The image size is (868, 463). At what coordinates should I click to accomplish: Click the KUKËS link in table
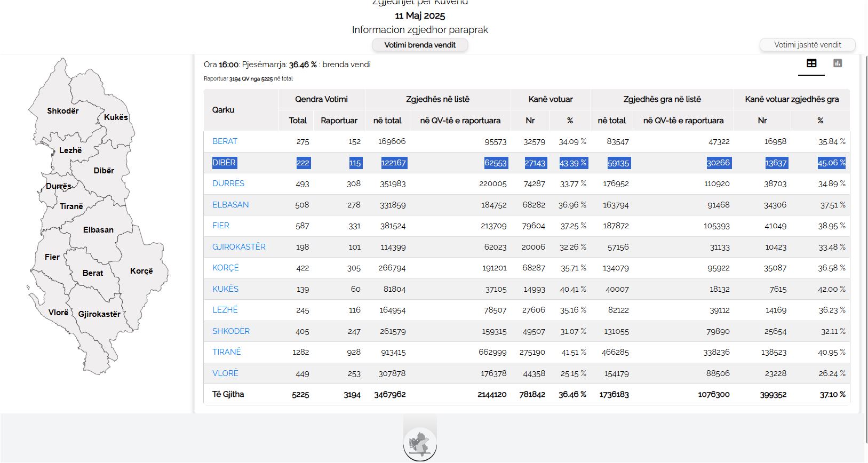[x=225, y=289]
